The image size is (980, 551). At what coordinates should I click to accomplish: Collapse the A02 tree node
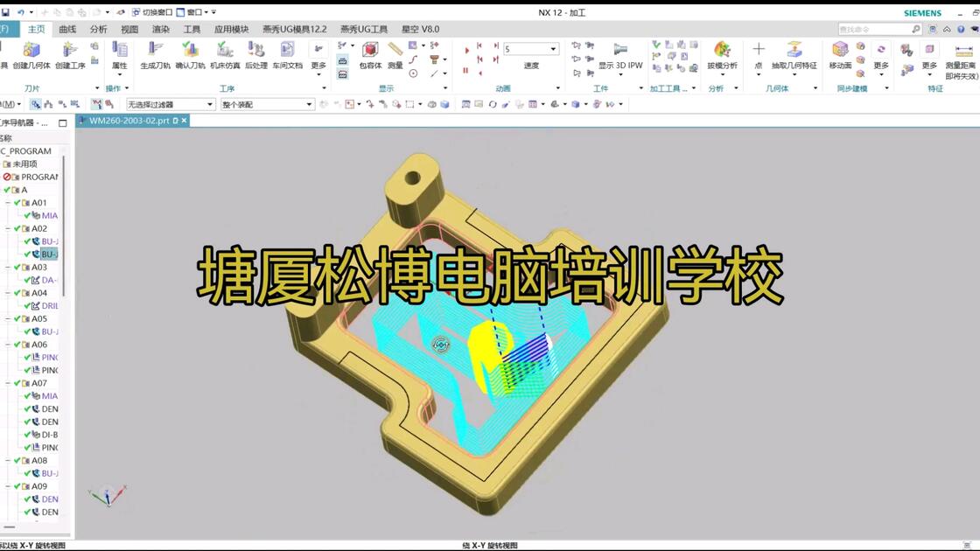(8, 228)
